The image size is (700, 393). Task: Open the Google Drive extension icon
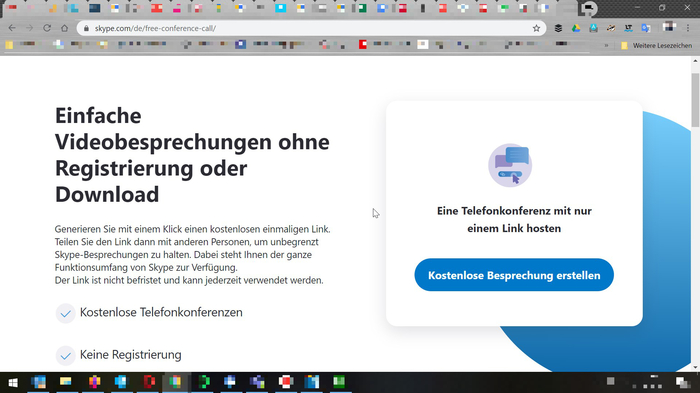click(576, 28)
